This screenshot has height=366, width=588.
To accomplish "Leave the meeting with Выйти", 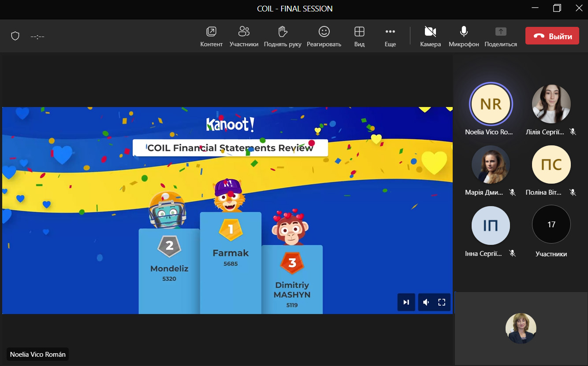I will [x=552, y=36].
